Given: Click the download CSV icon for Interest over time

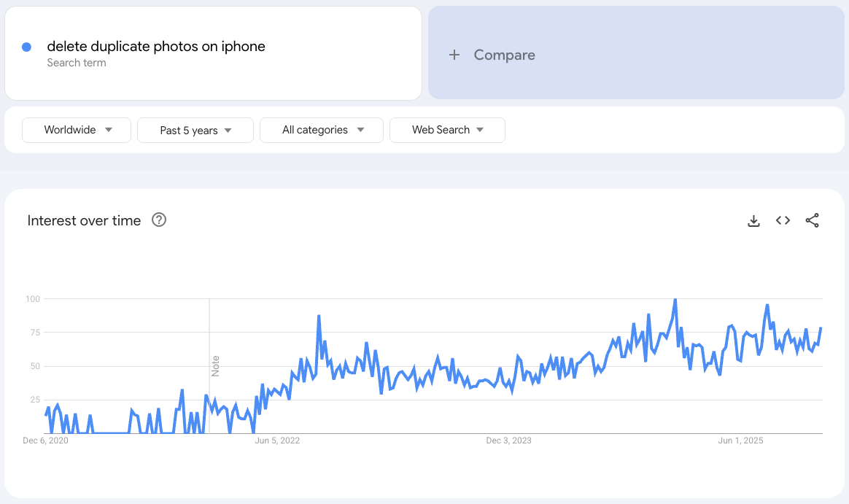Looking at the screenshot, I should (753, 220).
